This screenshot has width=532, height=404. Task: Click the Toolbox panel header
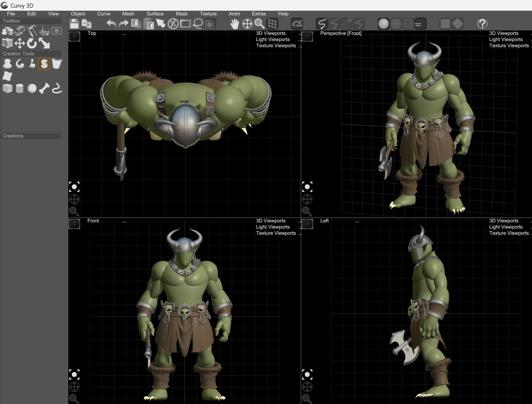pos(31,21)
